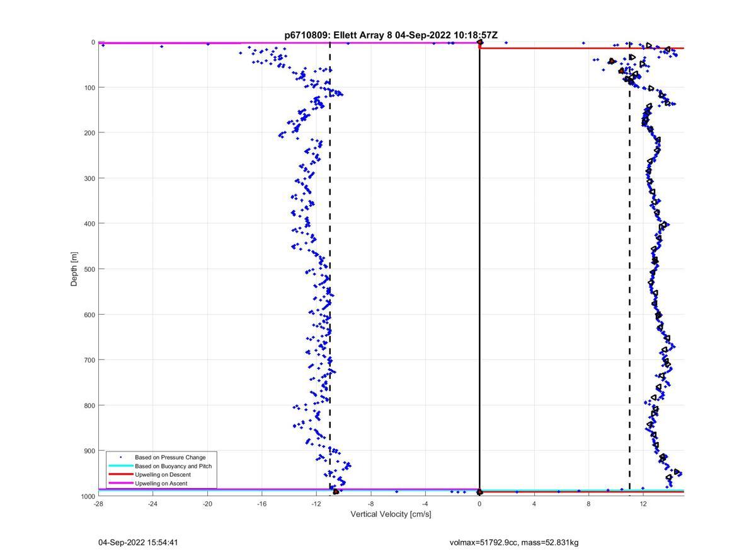Select legend entry 'Based on Buoyancy and Pitch'
The width and height of the screenshot is (756, 558).
(x=173, y=466)
